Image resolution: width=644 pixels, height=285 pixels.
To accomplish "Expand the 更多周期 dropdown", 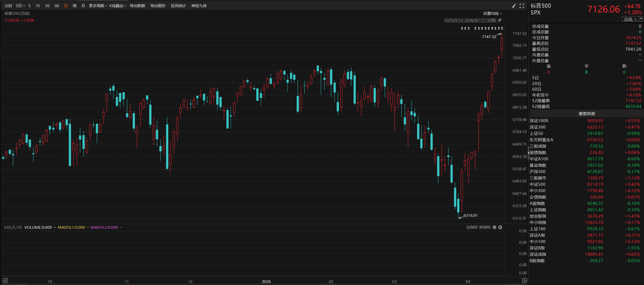I will pyautogui.click(x=98, y=6).
